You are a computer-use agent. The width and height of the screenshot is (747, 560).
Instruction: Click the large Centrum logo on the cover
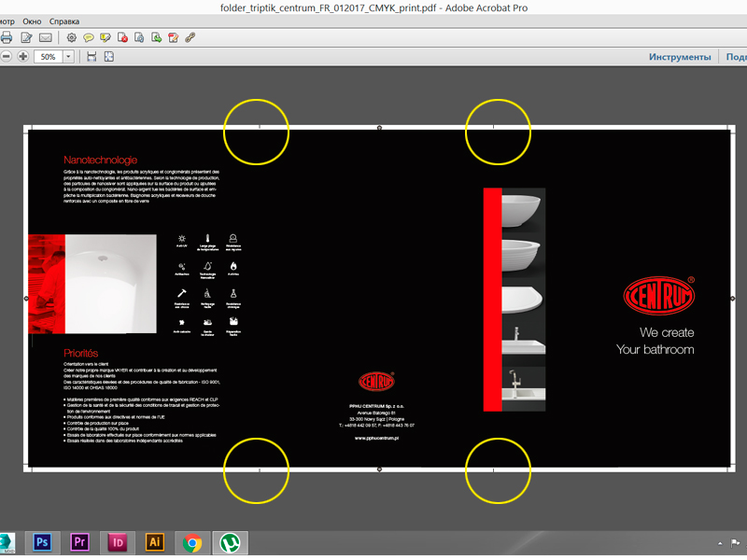coord(659,296)
